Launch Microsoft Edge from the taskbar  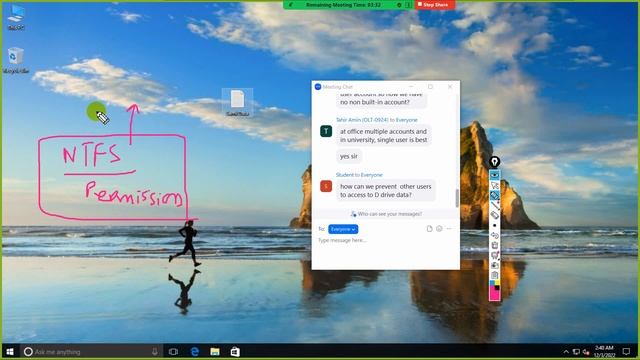(x=195, y=351)
